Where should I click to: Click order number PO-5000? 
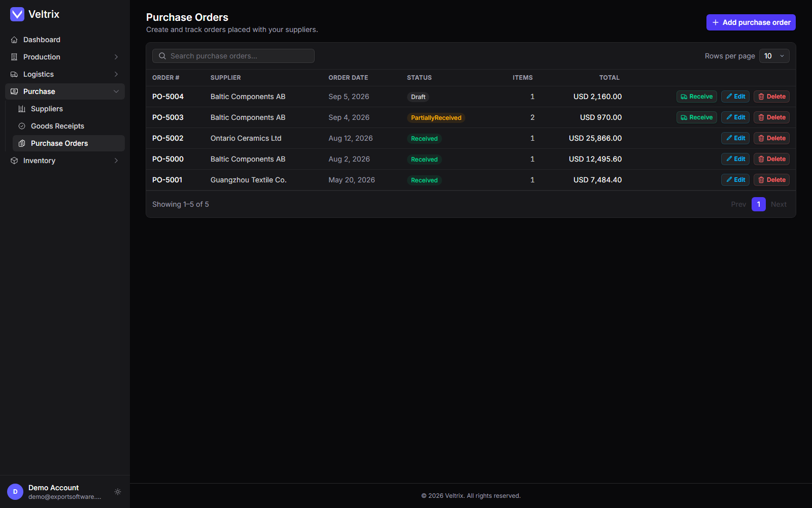coord(168,159)
